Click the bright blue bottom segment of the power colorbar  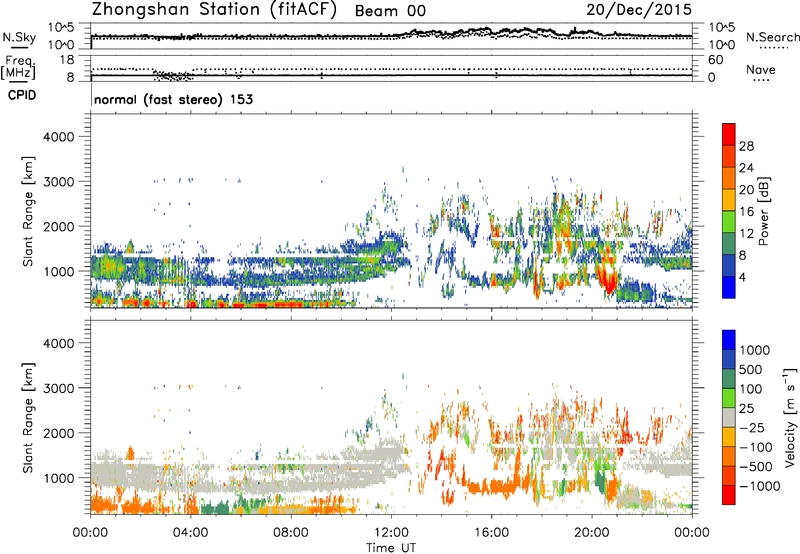point(729,287)
